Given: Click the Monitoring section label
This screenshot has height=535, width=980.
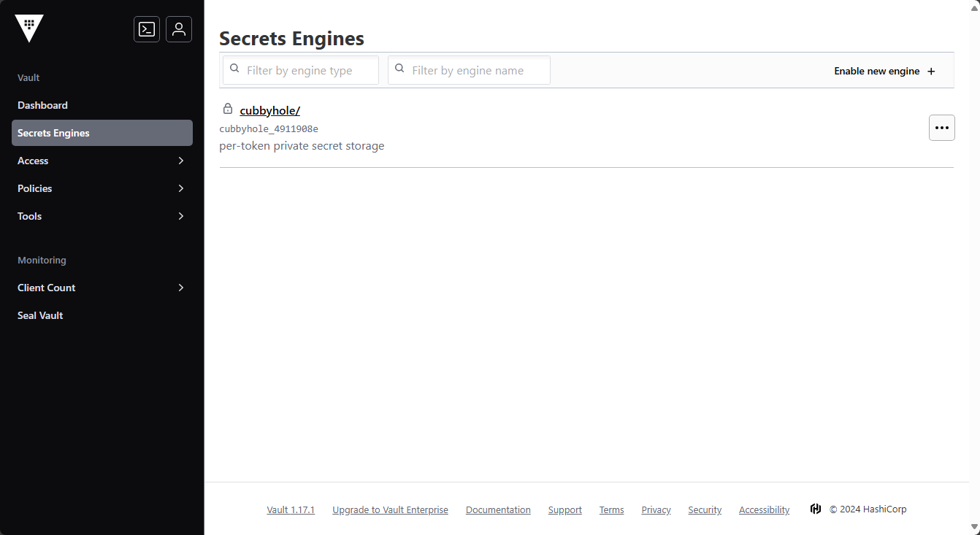Looking at the screenshot, I should coord(42,260).
